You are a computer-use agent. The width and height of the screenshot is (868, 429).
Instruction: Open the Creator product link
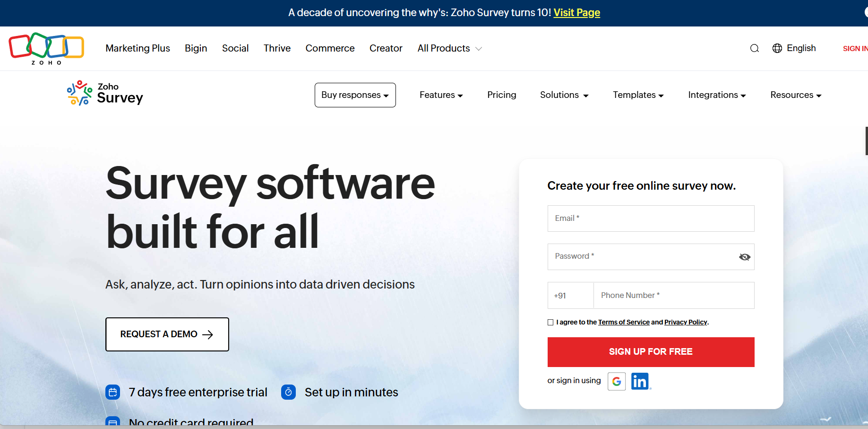coord(386,48)
